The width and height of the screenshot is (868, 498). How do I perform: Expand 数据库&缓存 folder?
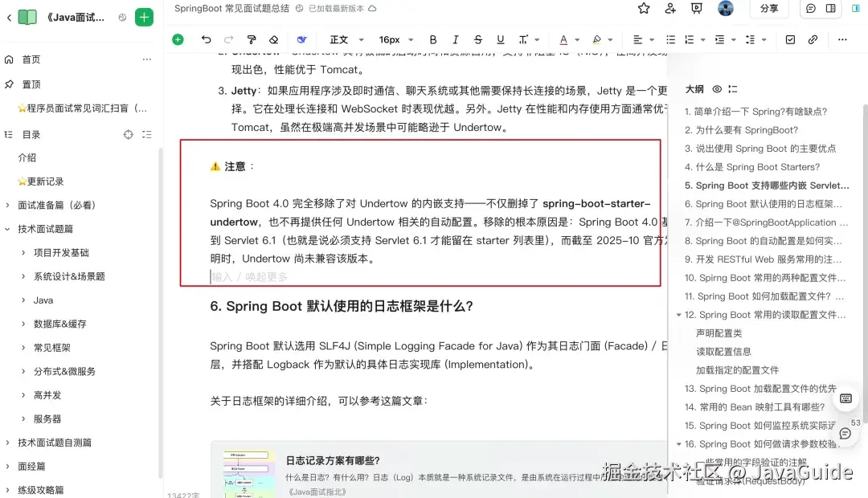click(x=23, y=324)
